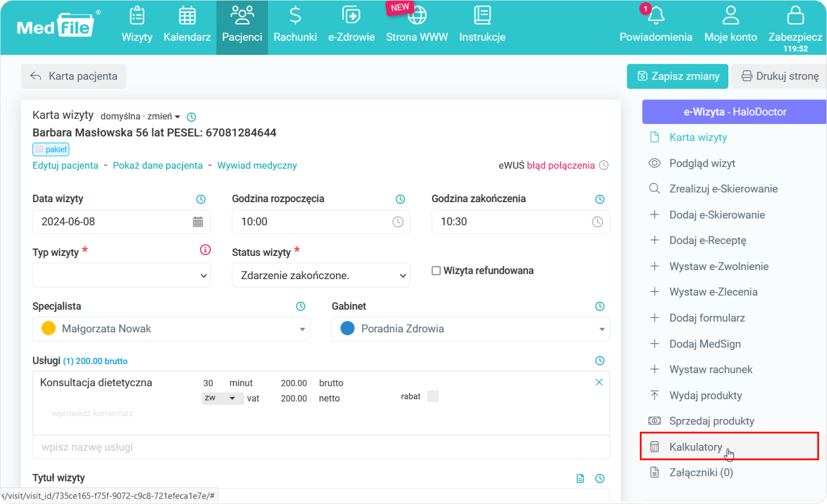This screenshot has width=827, height=504.
Task: Remove the Konsultacja dietetyczna service with X
Action: [599, 382]
